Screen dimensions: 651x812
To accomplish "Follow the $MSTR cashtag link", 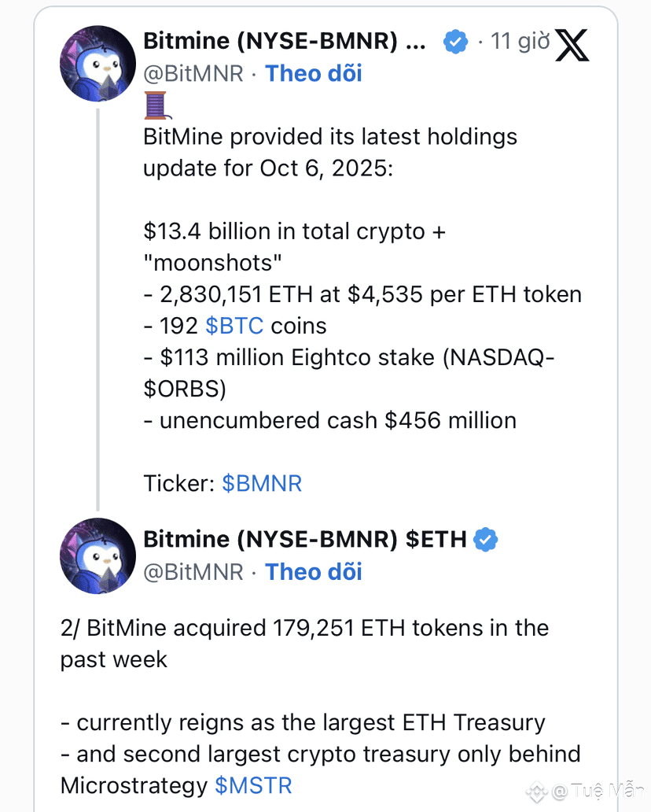I will click(x=253, y=785).
